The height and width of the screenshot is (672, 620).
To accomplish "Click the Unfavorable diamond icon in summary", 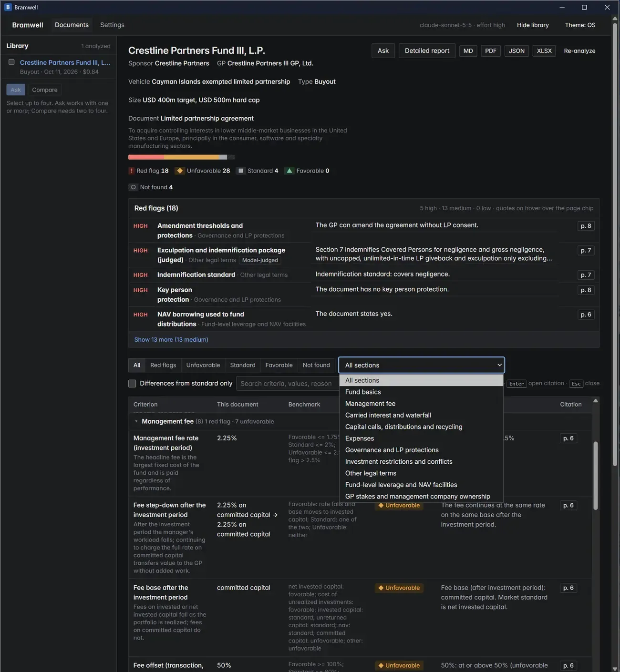I will coord(180,171).
